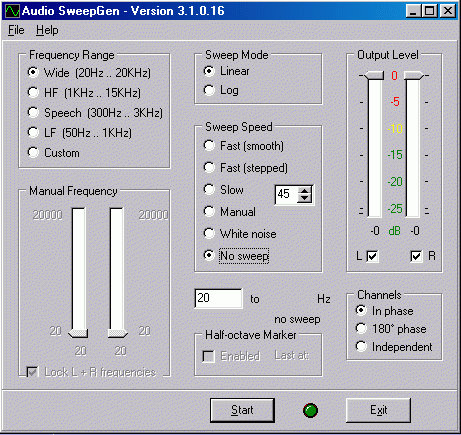The image size is (461, 435).
Task: Click the slow sweep value field showing 45
Action: (287, 194)
